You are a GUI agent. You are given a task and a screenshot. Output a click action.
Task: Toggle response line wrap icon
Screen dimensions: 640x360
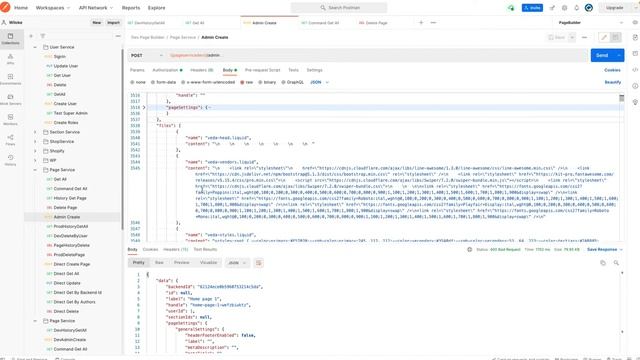click(x=258, y=263)
